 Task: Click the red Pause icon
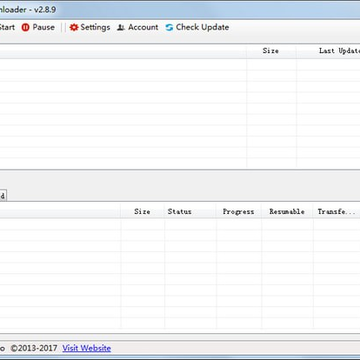pyautogui.click(x=26, y=27)
